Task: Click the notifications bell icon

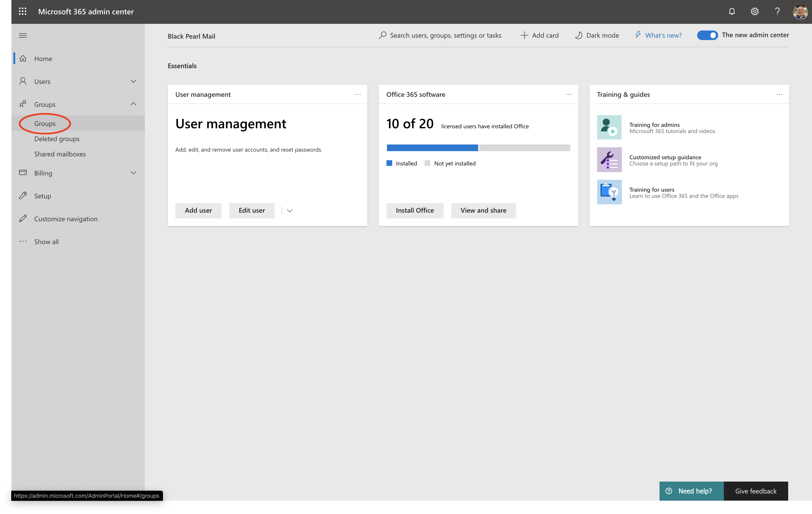Action: coord(731,11)
